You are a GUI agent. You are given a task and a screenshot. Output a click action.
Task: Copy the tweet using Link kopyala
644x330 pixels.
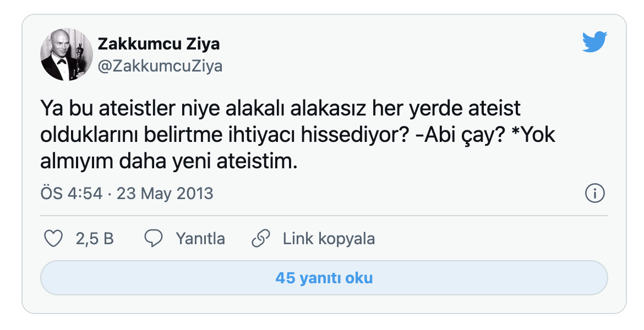[328, 238]
